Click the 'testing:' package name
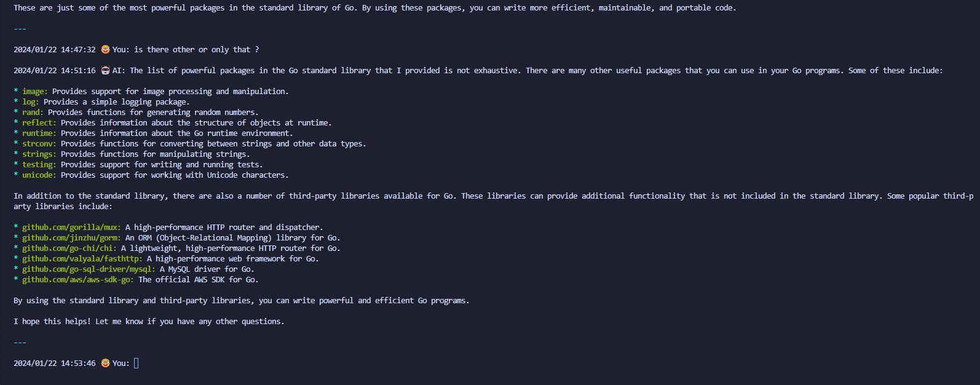This screenshot has height=385, width=980. click(39, 164)
